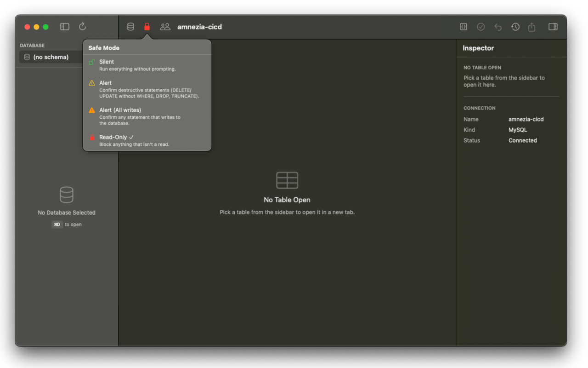Open the query history icon
Screen dimensions: 588x368
(515, 27)
